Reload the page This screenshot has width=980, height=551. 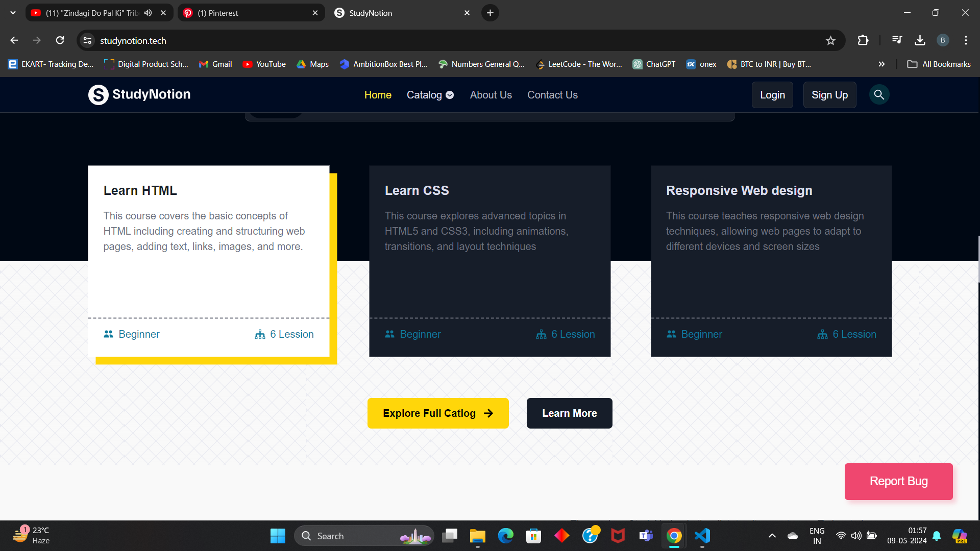[60, 40]
